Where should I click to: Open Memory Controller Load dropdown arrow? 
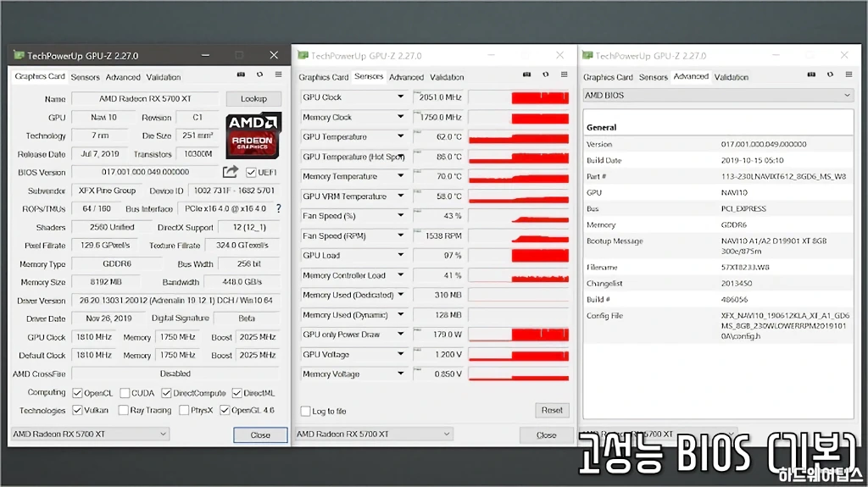pos(400,275)
